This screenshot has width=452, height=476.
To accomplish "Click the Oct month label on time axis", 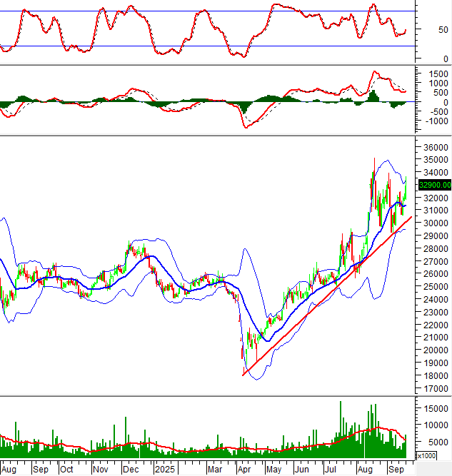I will pos(66,470).
